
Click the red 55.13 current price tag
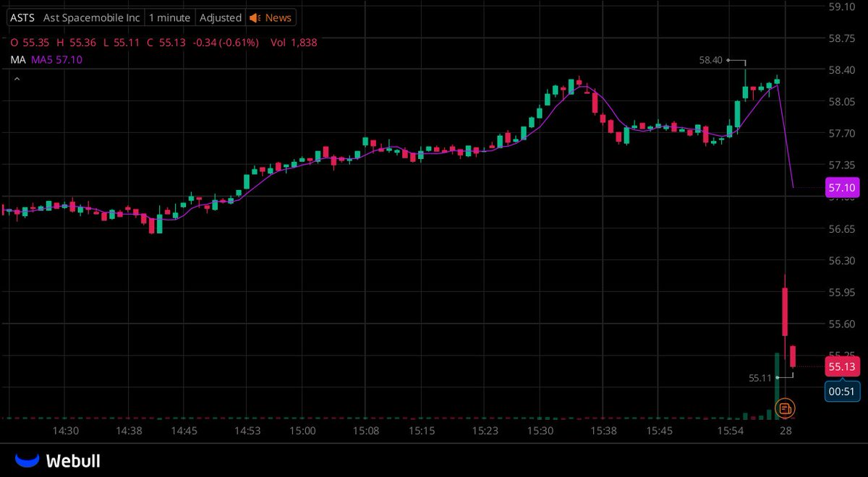click(x=843, y=366)
